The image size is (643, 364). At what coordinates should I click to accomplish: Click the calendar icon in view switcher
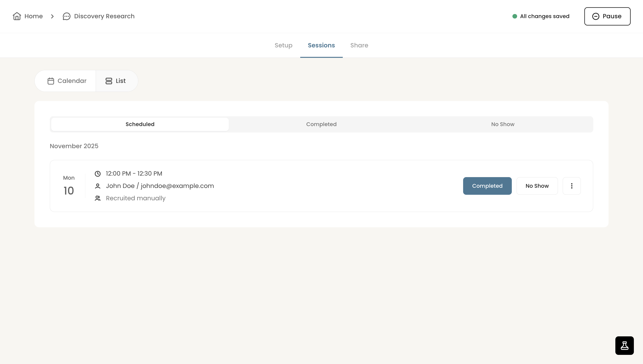coord(51,81)
